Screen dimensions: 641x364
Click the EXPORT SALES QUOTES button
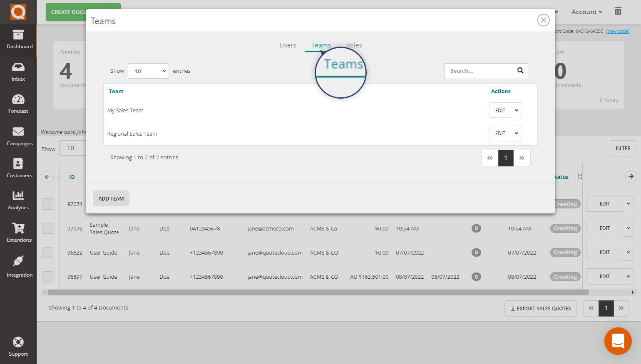(540, 308)
